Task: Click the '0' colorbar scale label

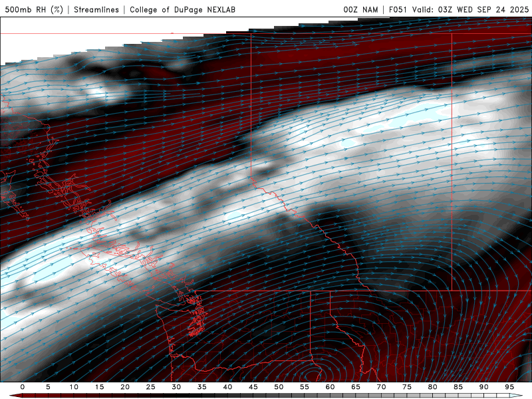Action: (x=23, y=387)
